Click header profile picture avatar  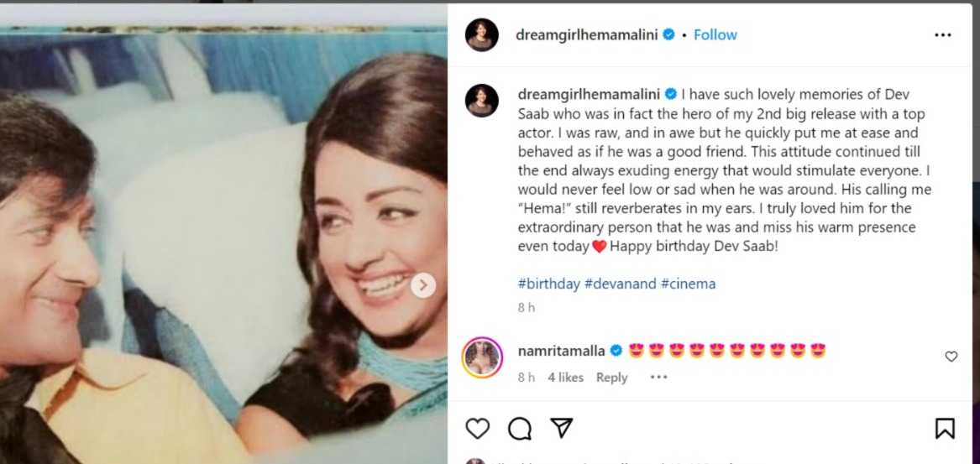click(482, 35)
